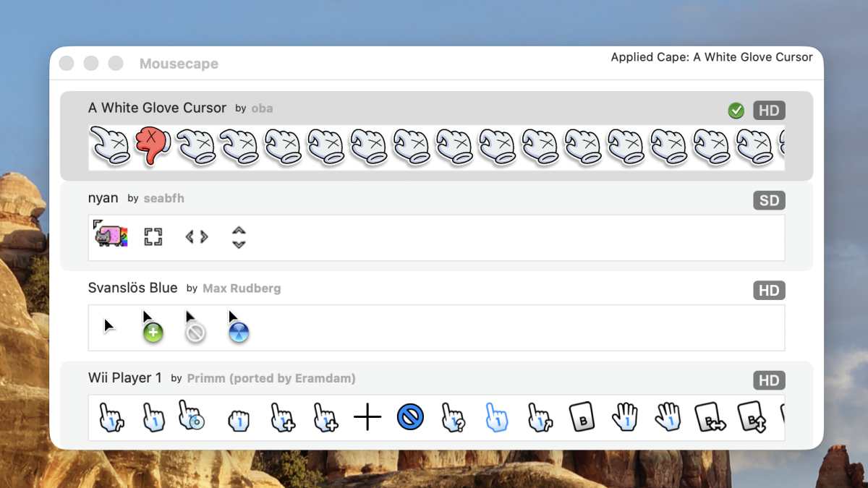Click the green applied checkmark on White Glove cape
The width and height of the screenshot is (868, 488).
tap(736, 110)
